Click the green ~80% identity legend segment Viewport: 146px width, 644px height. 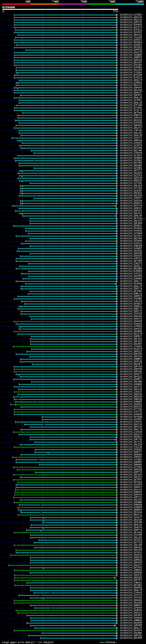tap(101, 4)
